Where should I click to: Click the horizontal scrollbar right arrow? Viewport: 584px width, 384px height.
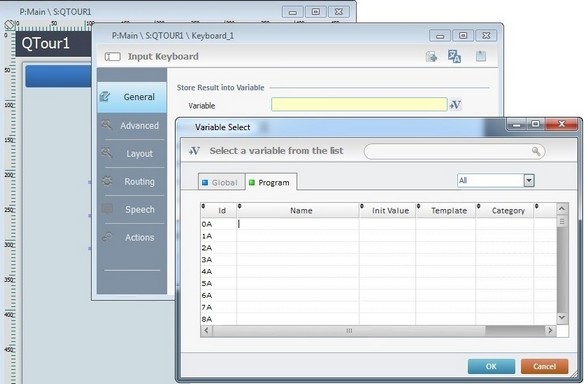pos(550,330)
